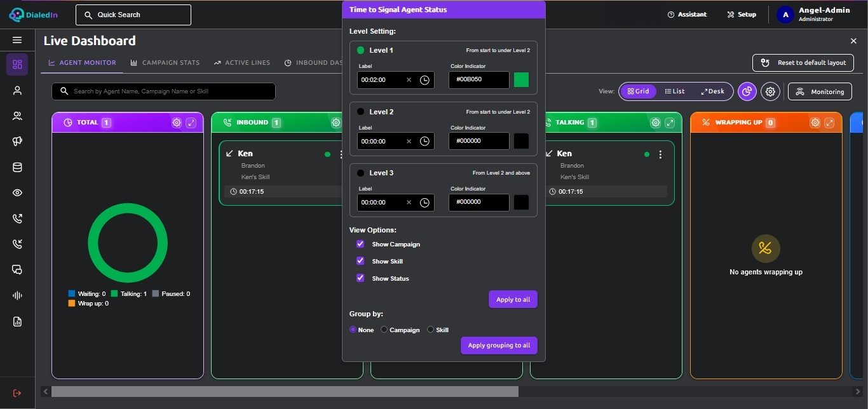The image size is (868, 409).
Task: Click the purple pie chart toggle button
Action: pyautogui.click(x=747, y=91)
